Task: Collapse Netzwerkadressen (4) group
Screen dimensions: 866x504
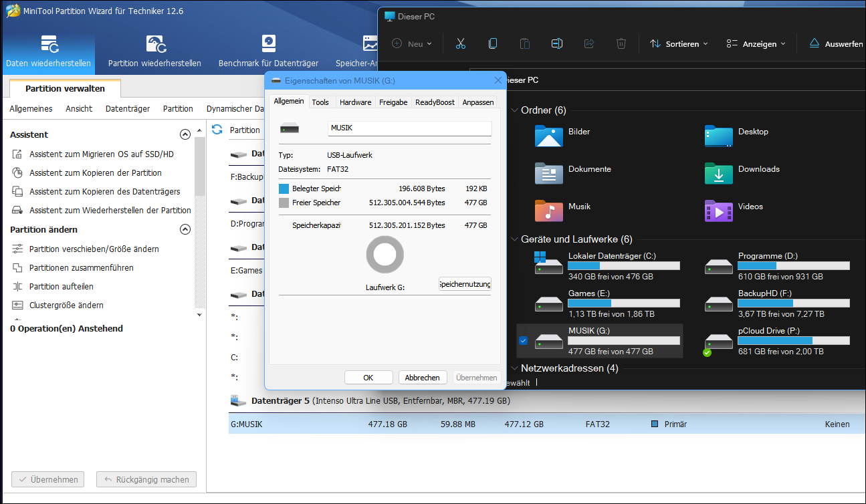Action: click(x=514, y=368)
